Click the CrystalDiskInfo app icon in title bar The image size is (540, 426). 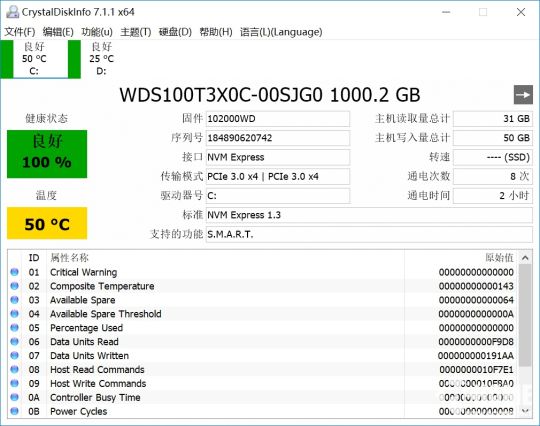click(13, 12)
